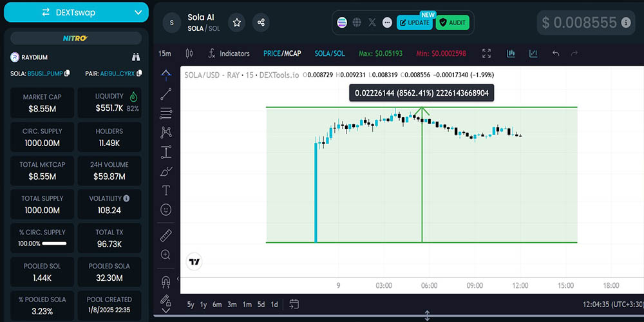Open the AUDIT report button
This screenshot has width=644, height=322.
(452, 23)
